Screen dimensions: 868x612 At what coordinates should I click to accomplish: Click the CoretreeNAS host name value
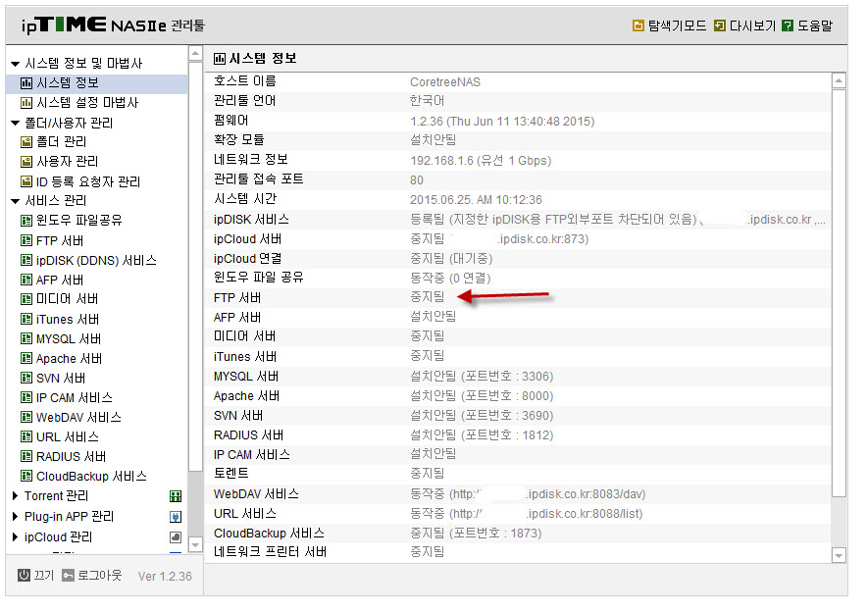445,82
